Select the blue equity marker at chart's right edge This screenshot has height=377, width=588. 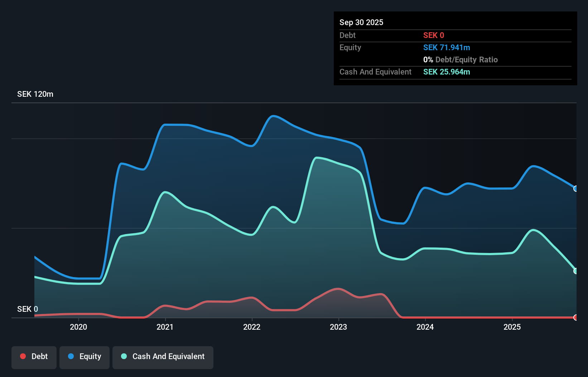(575, 188)
